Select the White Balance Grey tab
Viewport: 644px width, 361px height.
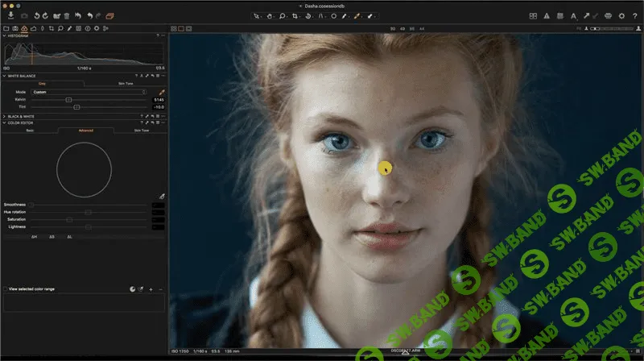coord(42,84)
